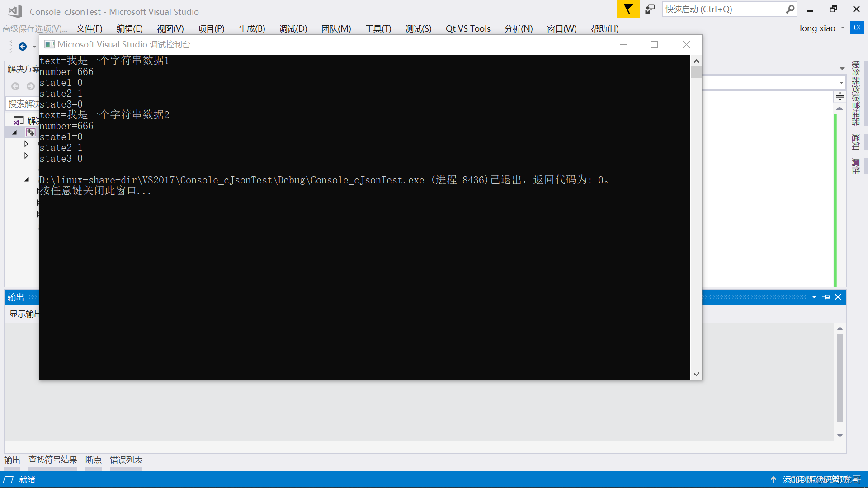The height and width of the screenshot is (488, 868).
Task: Open the 服务器资源管理器 side tab
Action: coord(855,93)
